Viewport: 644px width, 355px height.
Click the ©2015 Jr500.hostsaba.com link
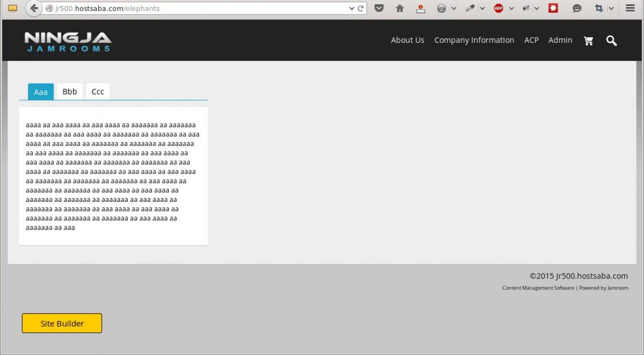579,276
